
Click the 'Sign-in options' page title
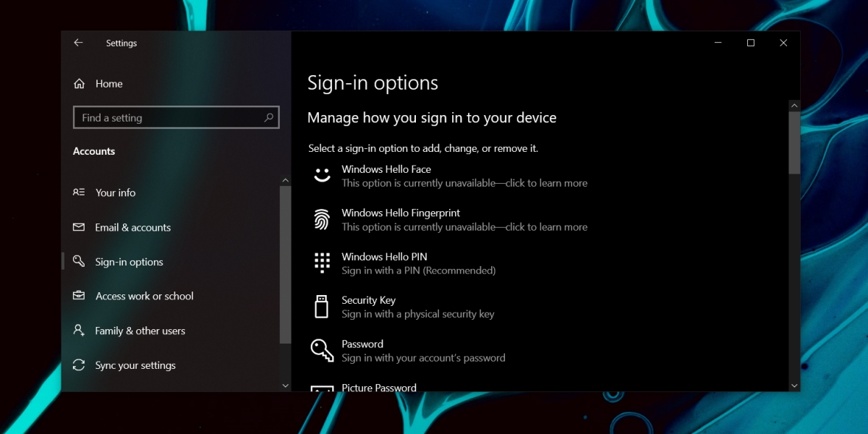(373, 83)
